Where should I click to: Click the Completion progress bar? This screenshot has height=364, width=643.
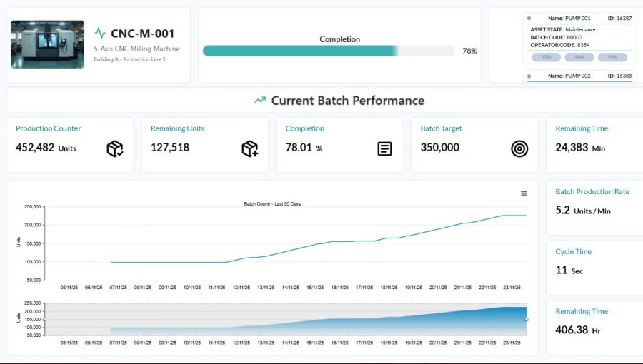pos(329,51)
